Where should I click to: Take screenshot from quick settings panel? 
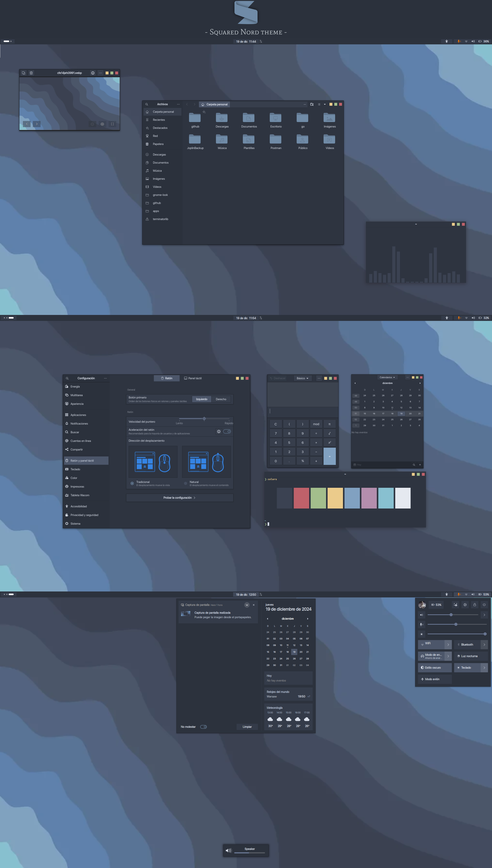(455, 605)
